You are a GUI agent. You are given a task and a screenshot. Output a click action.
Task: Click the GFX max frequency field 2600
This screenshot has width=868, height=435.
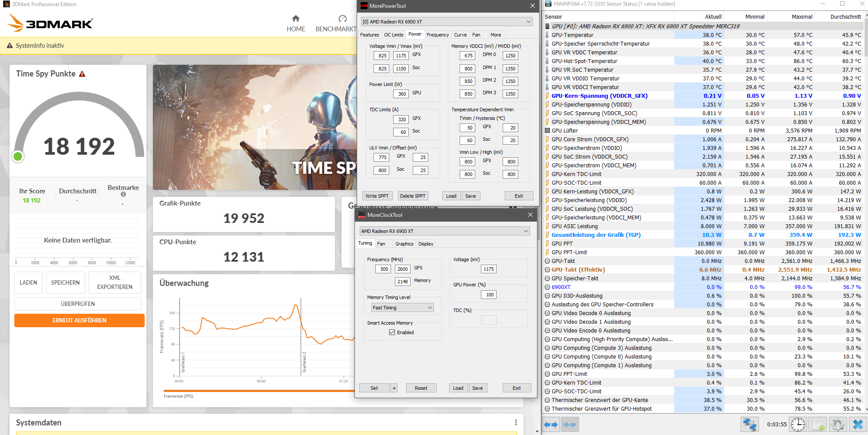(402, 269)
